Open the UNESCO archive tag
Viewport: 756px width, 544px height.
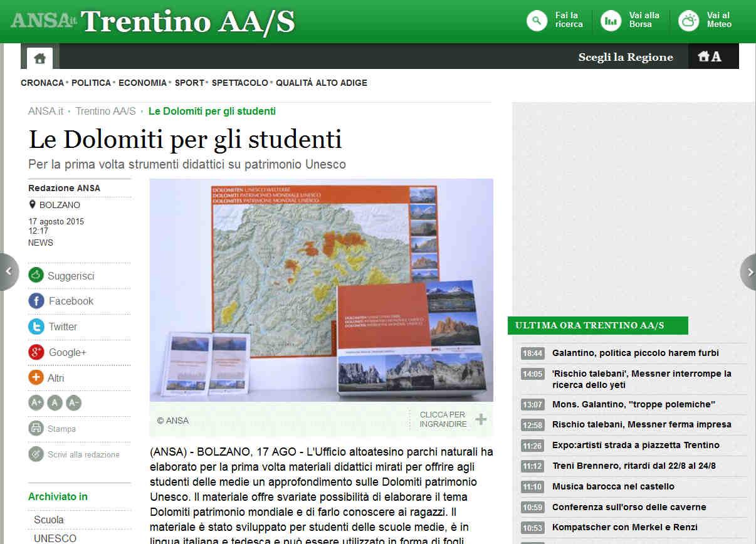pos(55,538)
